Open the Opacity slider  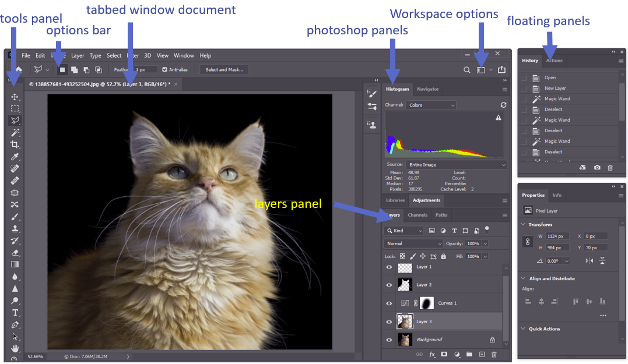(x=485, y=243)
